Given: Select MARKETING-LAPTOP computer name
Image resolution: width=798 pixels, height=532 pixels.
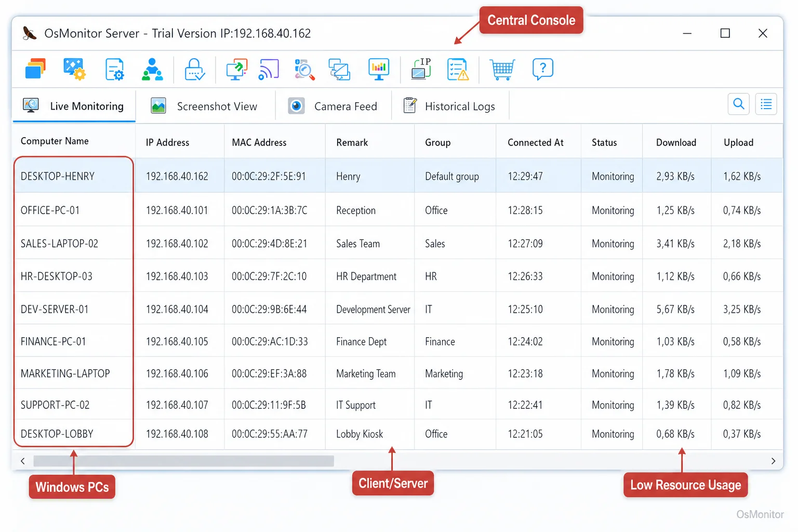Looking at the screenshot, I should 65,374.
